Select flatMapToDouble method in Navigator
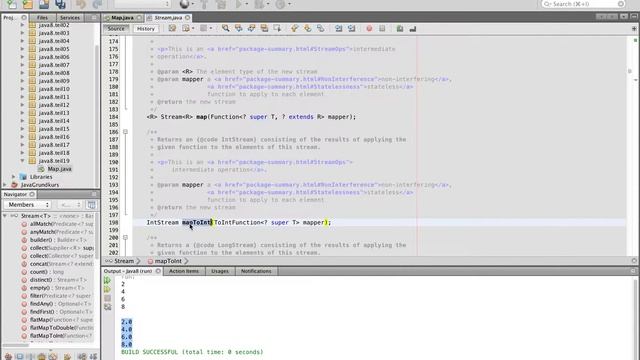 [58, 328]
